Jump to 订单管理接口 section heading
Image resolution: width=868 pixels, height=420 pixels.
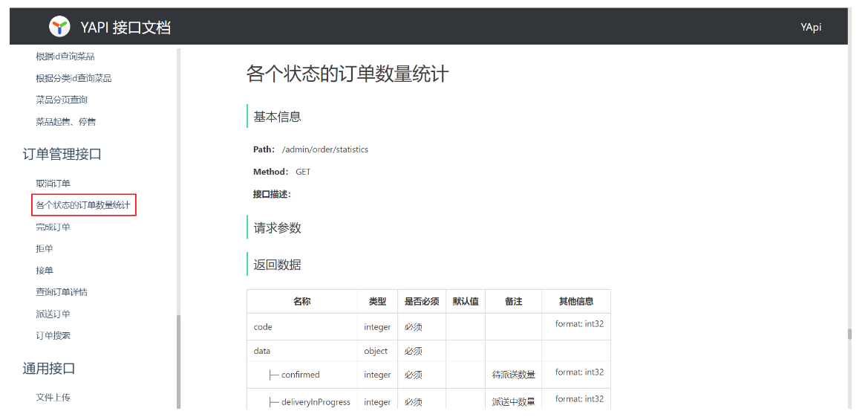click(x=62, y=153)
